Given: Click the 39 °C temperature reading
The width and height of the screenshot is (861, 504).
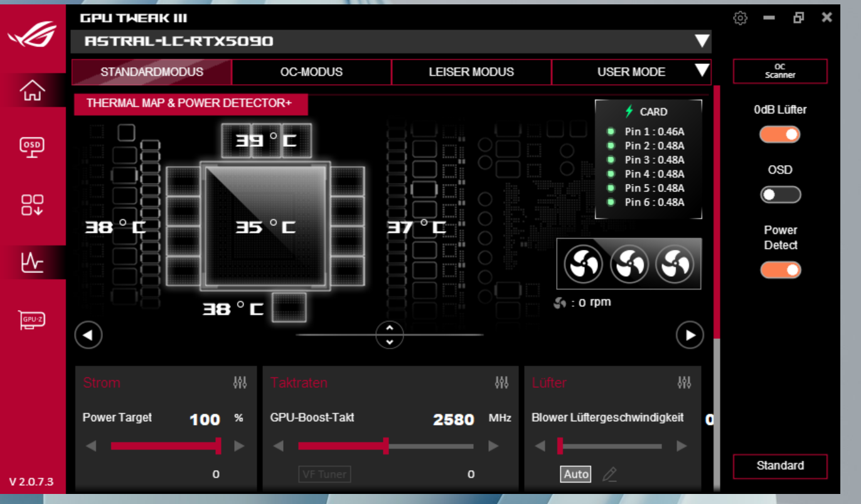Looking at the screenshot, I should tap(265, 141).
